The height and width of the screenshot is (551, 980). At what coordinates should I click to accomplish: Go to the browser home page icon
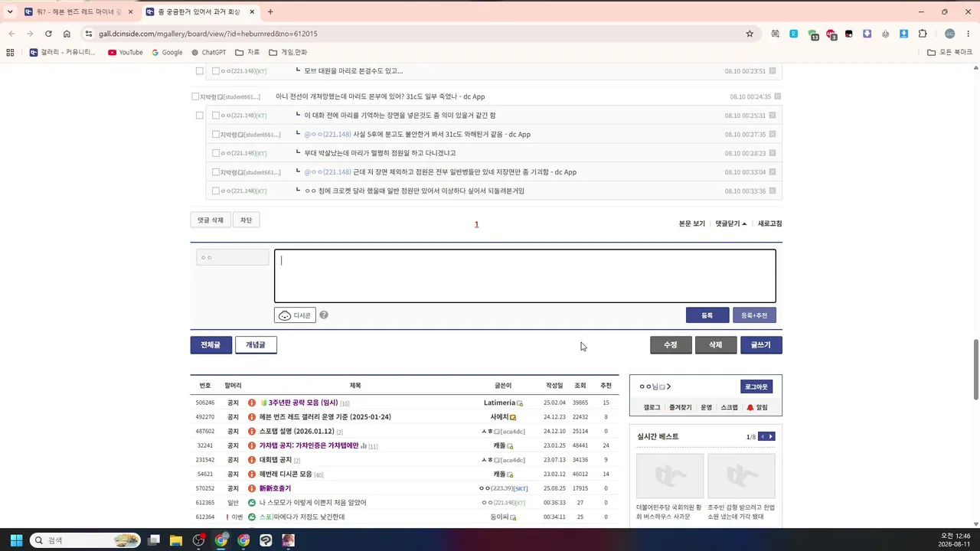coord(67,34)
